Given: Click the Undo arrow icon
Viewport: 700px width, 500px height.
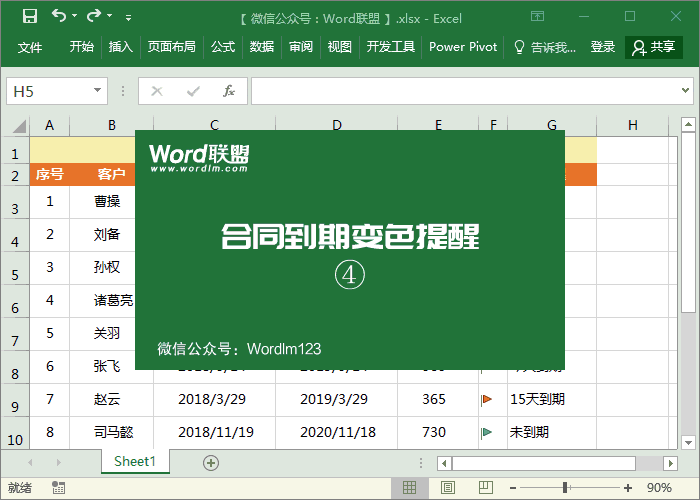Looking at the screenshot, I should click(x=59, y=16).
